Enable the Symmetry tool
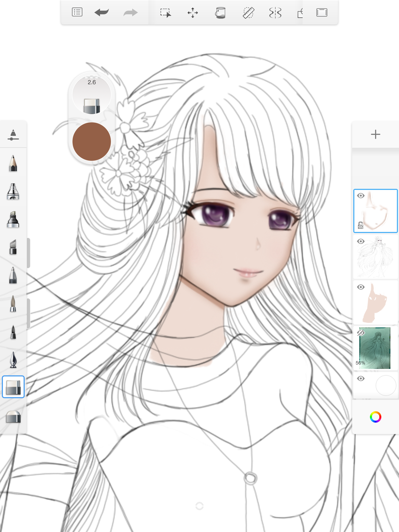399x532 pixels. (x=275, y=13)
